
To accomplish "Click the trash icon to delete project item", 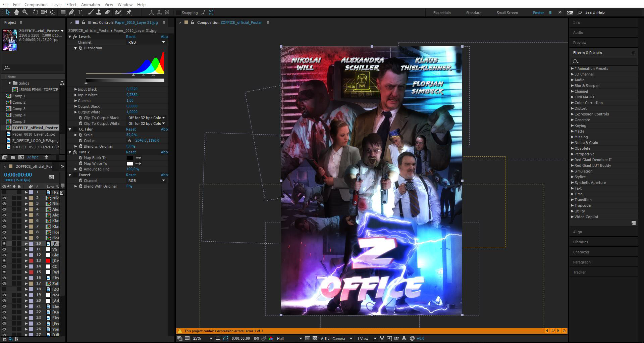I will (x=47, y=157).
